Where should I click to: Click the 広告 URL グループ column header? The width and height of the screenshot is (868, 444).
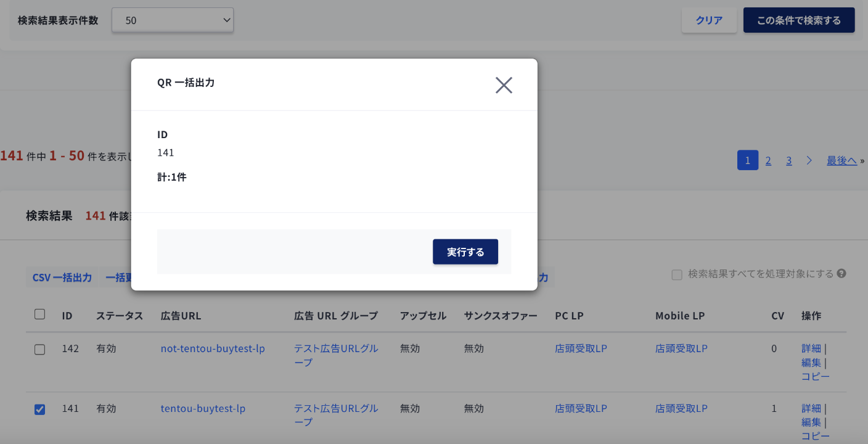(336, 316)
